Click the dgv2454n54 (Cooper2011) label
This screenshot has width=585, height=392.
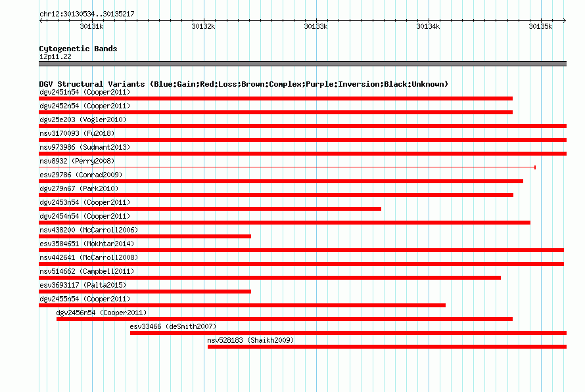(85, 216)
